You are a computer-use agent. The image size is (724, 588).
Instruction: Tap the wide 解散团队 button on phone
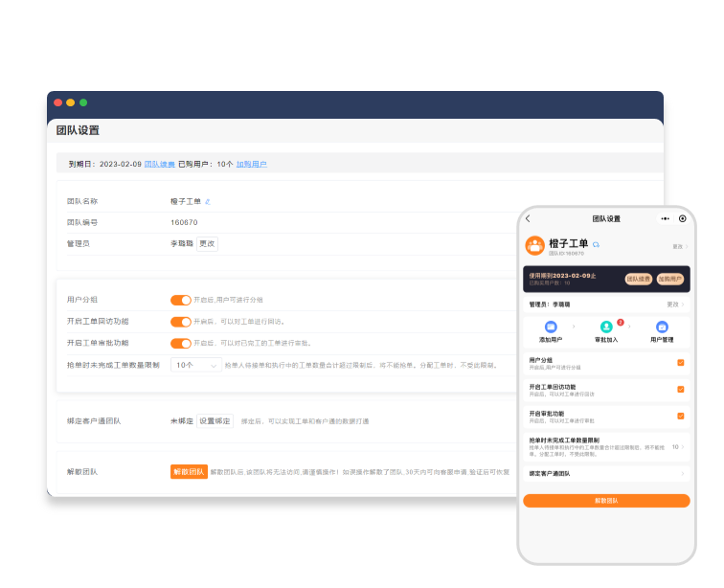pyautogui.click(x=606, y=501)
